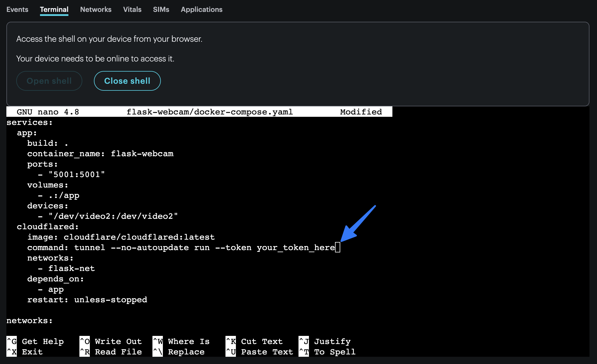Click the Open shell button
The width and height of the screenshot is (597, 364).
[x=49, y=81]
